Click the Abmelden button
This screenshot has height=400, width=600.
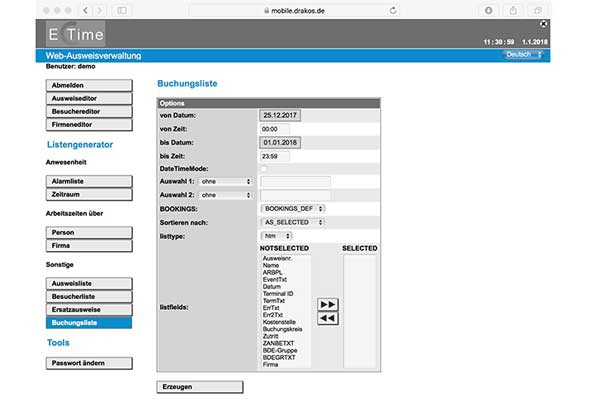click(x=89, y=86)
